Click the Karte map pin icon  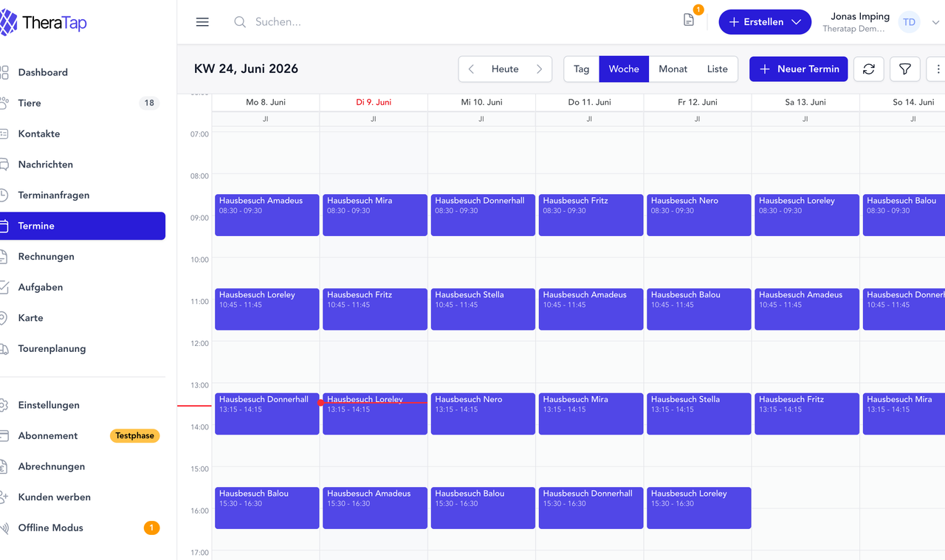click(4, 318)
